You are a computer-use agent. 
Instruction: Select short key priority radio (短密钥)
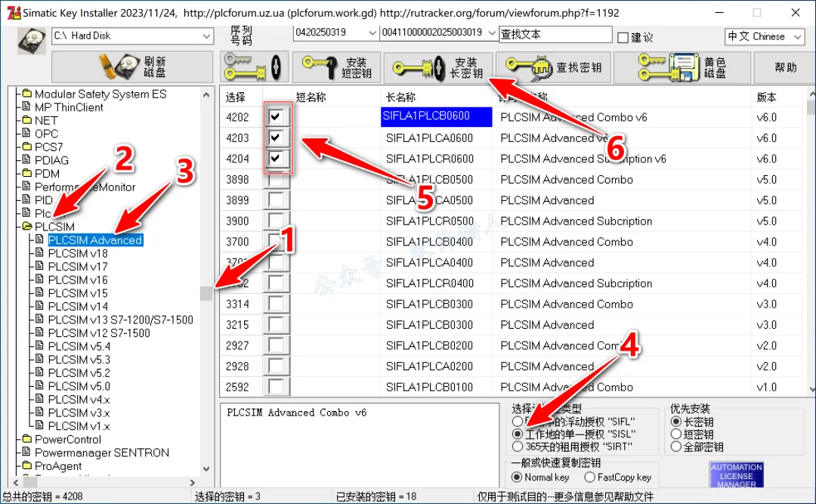coord(676,434)
